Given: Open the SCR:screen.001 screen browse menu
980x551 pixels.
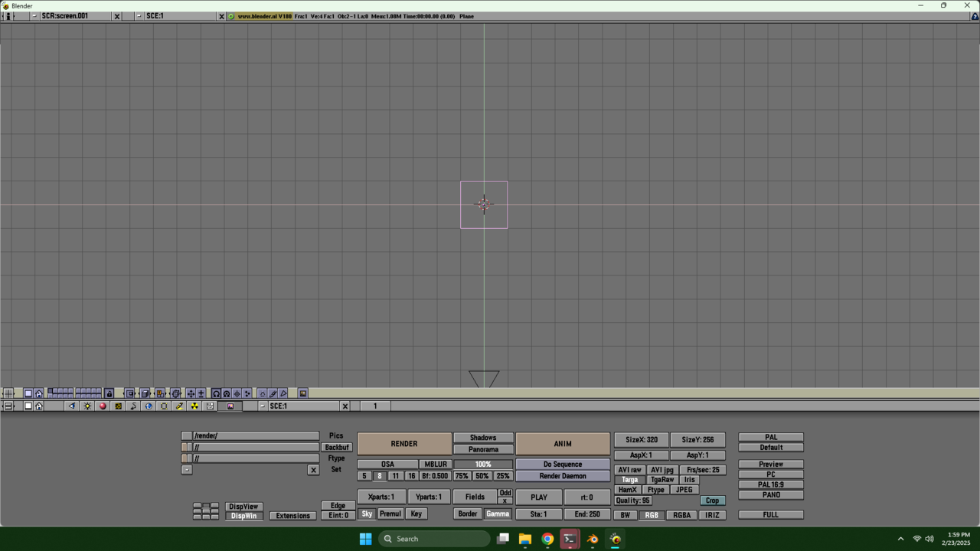Looking at the screenshot, I should (34, 16).
